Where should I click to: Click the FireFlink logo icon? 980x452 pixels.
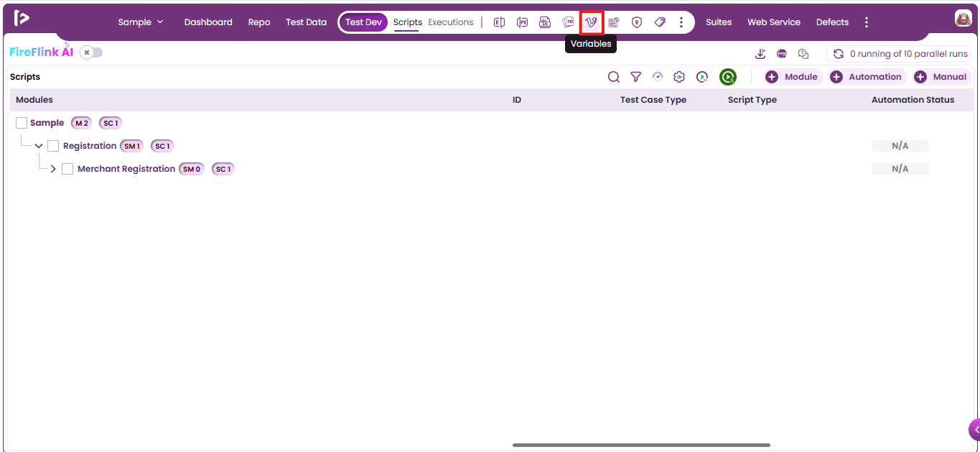[x=22, y=18]
